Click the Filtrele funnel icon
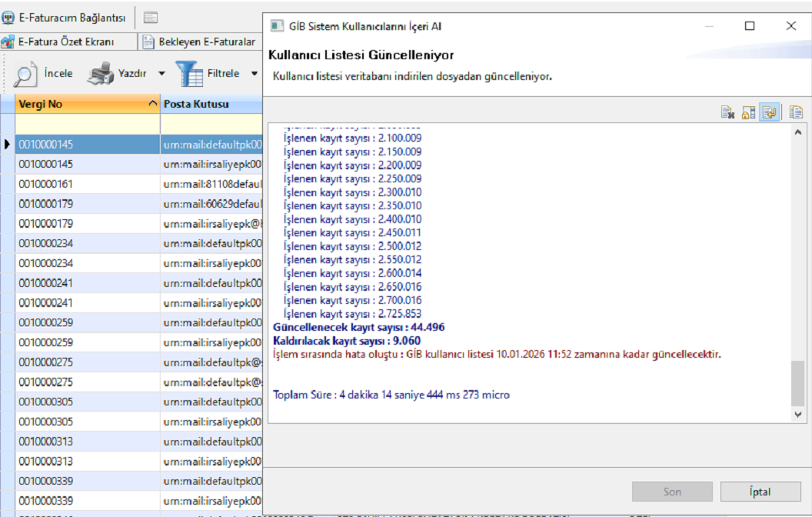This screenshot has width=812, height=517. click(189, 74)
